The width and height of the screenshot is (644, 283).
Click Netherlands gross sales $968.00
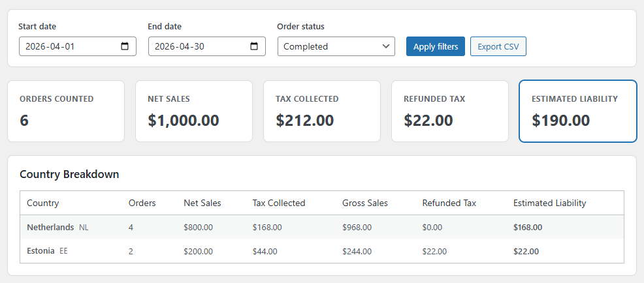click(x=357, y=227)
